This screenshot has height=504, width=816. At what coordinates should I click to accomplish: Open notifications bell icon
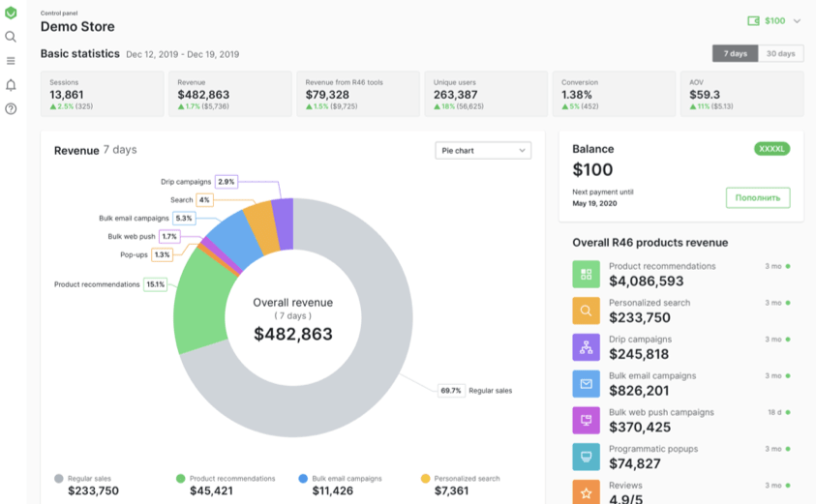coord(11,85)
